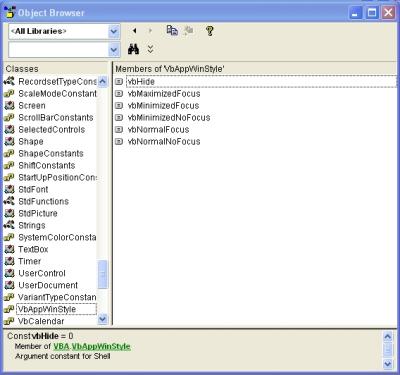This screenshot has height=375, width=400.
Task: Click the class icon beside TextBox
Action: (9, 249)
